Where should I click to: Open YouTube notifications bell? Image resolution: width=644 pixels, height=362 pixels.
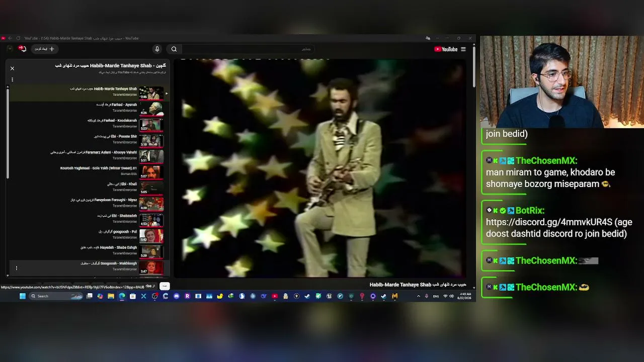coord(22,49)
